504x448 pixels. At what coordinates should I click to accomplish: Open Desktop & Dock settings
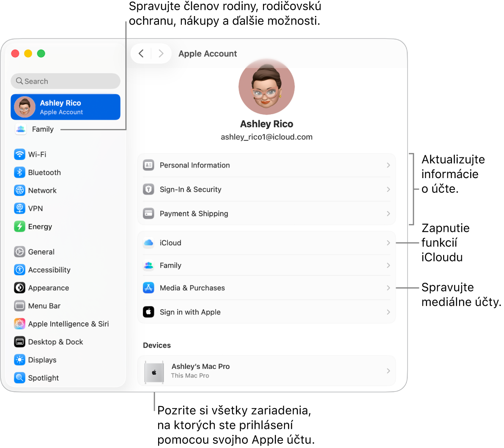55,341
